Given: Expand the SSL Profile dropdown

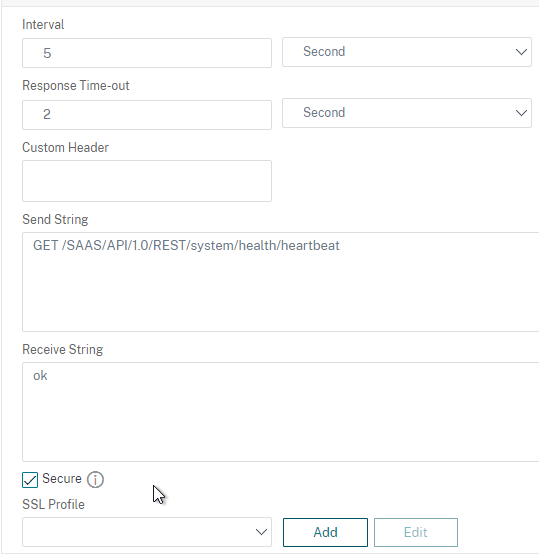Looking at the screenshot, I should [x=147, y=532].
